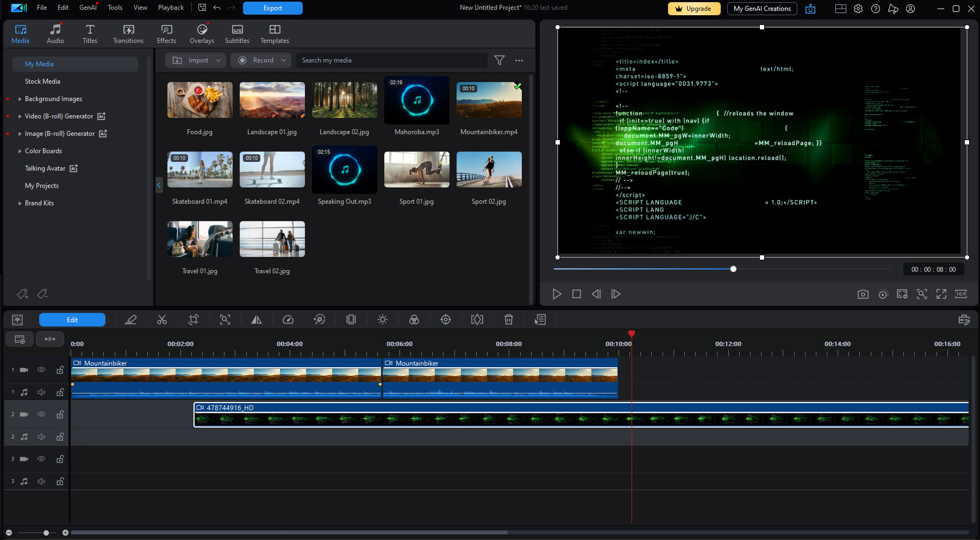Switch to the Transitions tab

click(x=128, y=34)
